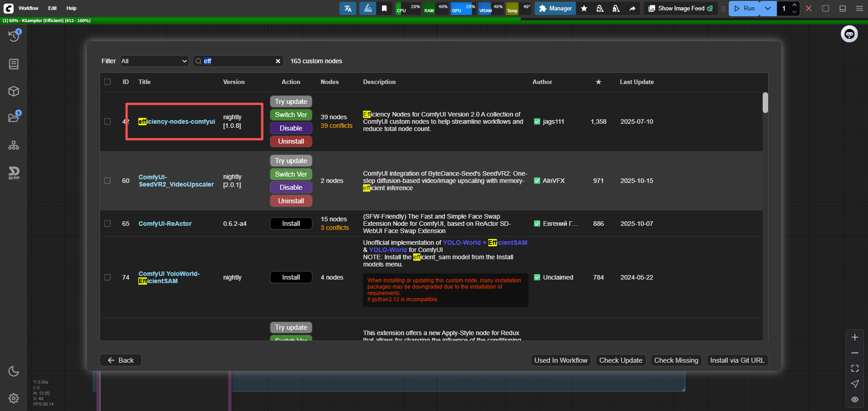Open settings gear in sidebar
The height and width of the screenshot is (411, 868).
click(x=14, y=398)
